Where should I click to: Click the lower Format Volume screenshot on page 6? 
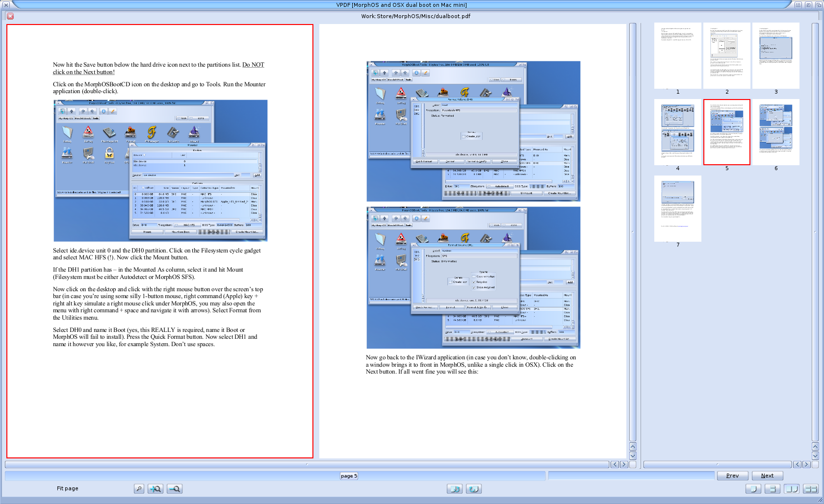point(473,277)
